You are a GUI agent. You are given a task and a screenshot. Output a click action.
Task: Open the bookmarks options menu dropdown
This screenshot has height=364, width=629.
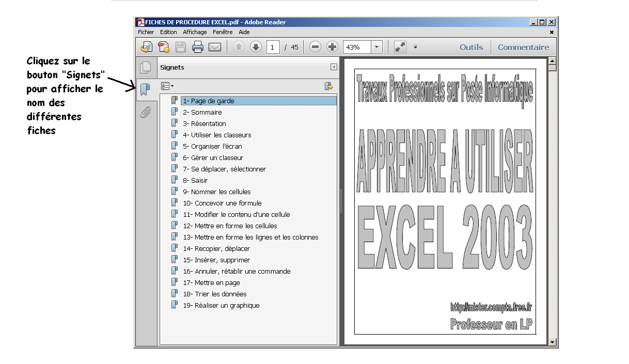(x=167, y=86)
